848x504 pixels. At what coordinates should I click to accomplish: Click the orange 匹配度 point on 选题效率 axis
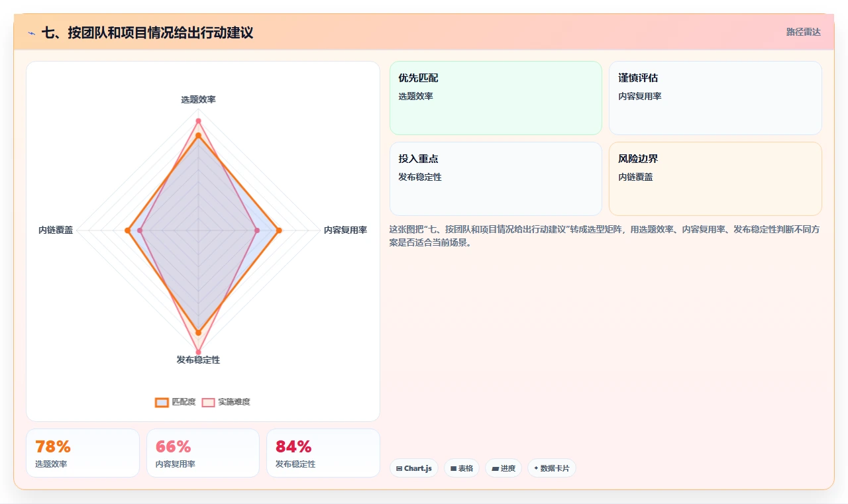pos(198,136)
